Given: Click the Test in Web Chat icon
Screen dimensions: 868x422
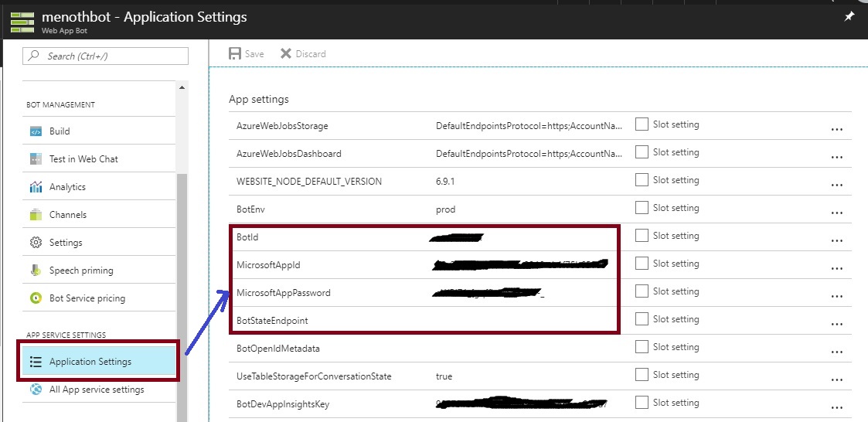Looking at the screenshot, I should tap(36, 159).
